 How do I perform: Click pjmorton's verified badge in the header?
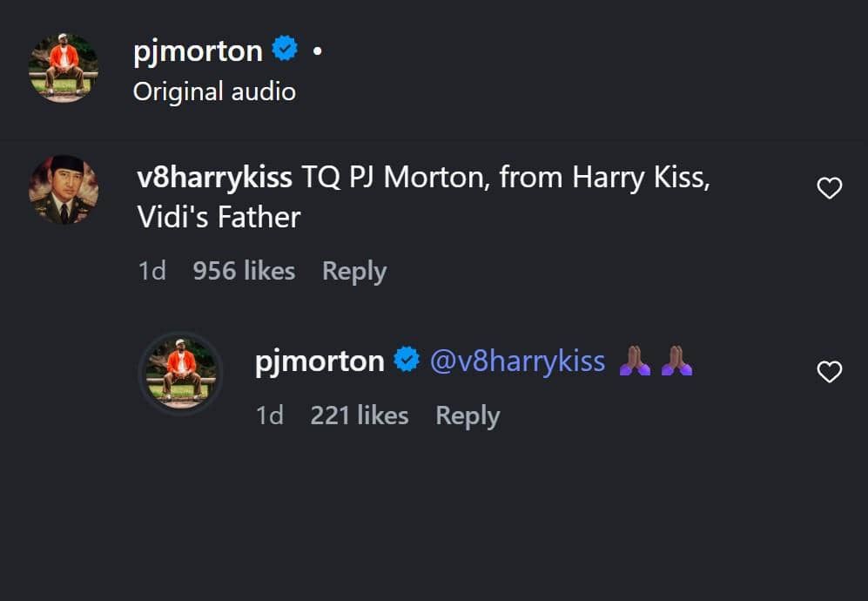285,49
